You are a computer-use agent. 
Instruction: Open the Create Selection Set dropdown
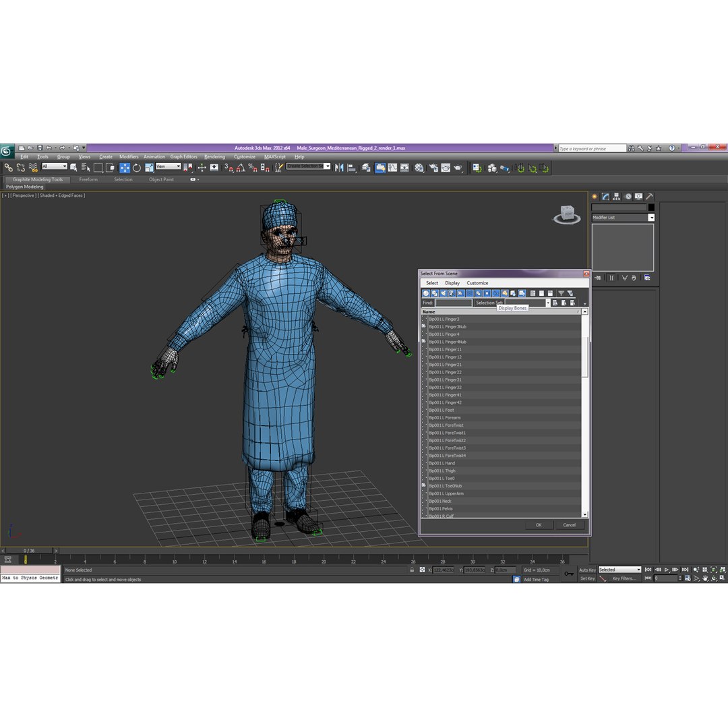[308, 166]
